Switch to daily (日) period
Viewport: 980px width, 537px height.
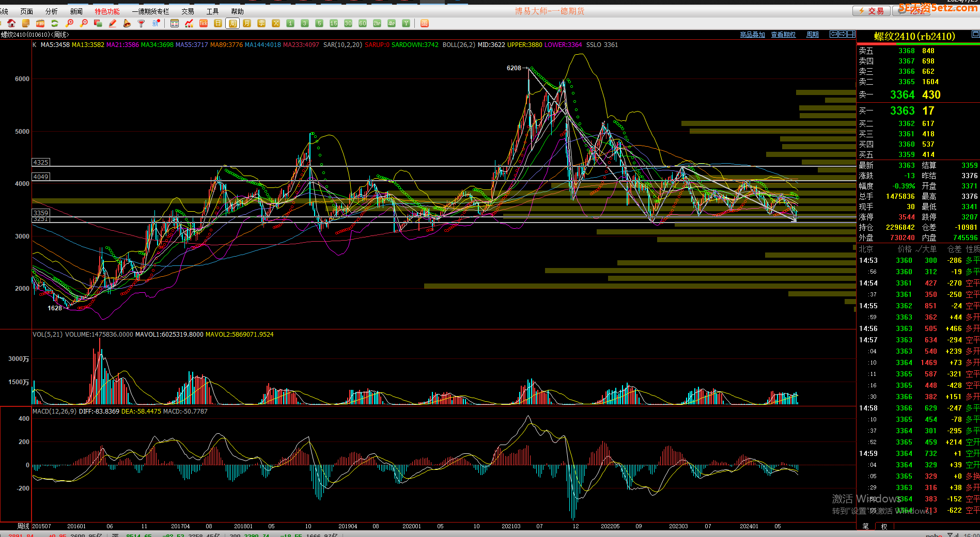218,23
